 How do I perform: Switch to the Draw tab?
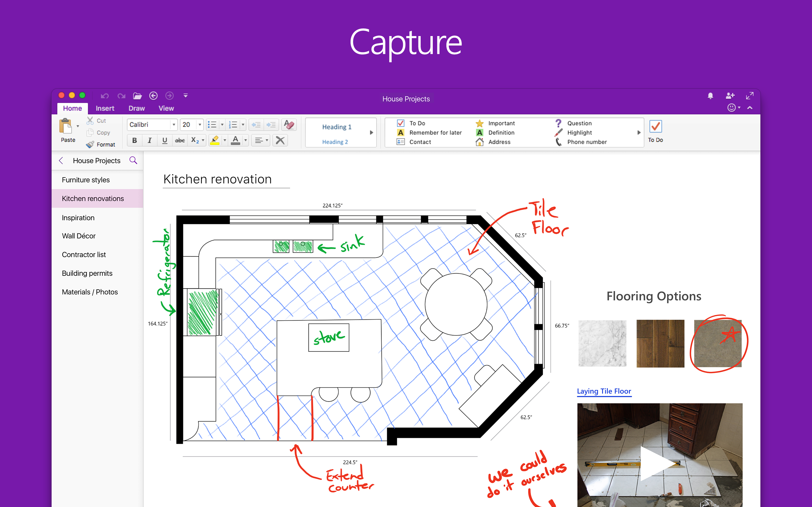click(x=136, y=108)
